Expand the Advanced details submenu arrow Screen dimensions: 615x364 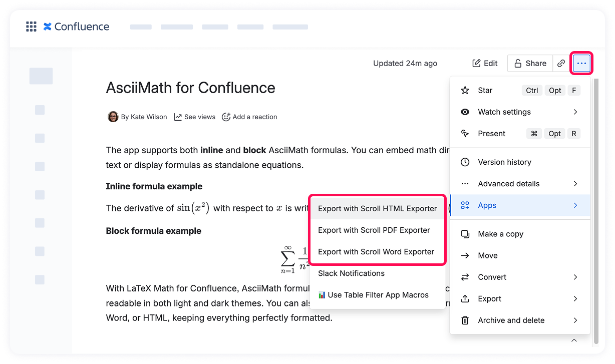pyautogui.click(x=575, y=184)
